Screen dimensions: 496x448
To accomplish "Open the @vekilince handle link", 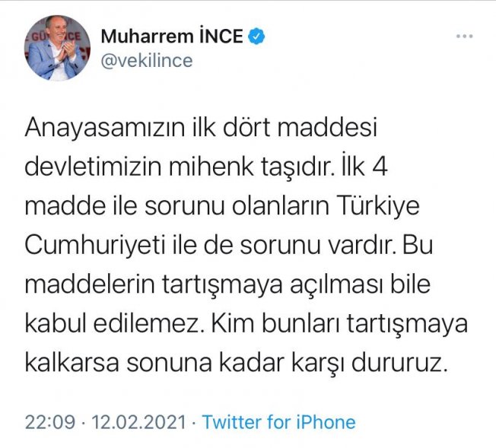I will [x=147, y=60].
